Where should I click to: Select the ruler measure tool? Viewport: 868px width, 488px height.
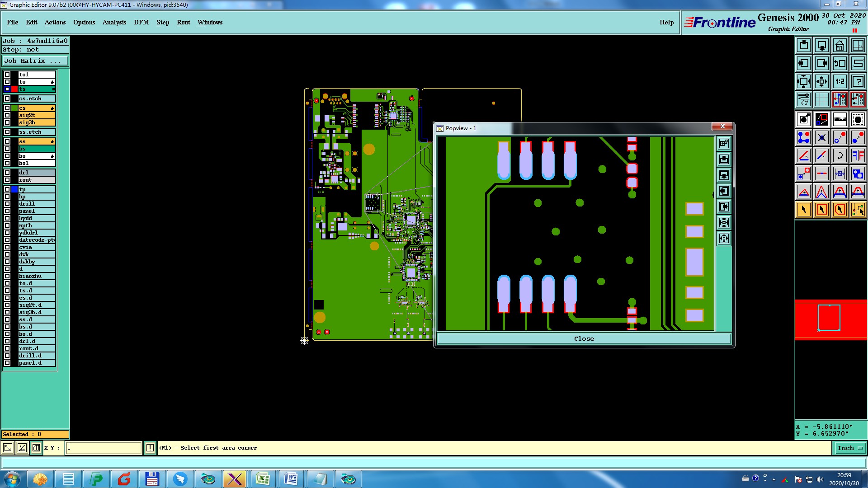click(x=840, y=119)
